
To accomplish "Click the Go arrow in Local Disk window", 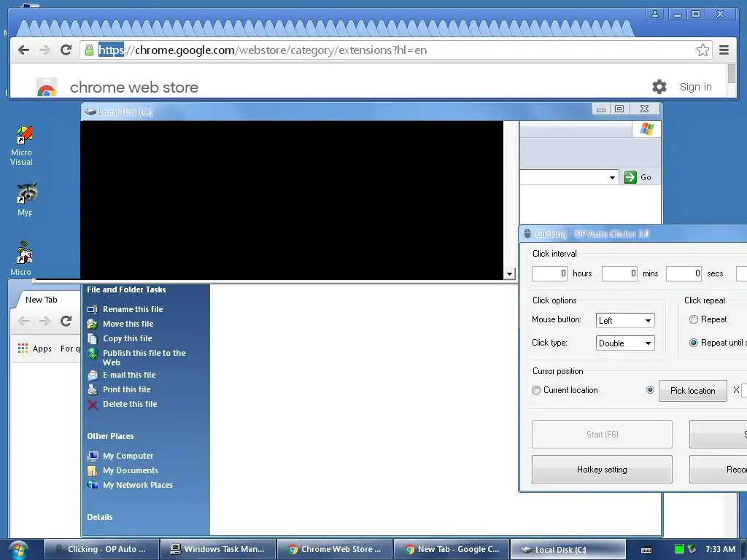I will 630,177.
